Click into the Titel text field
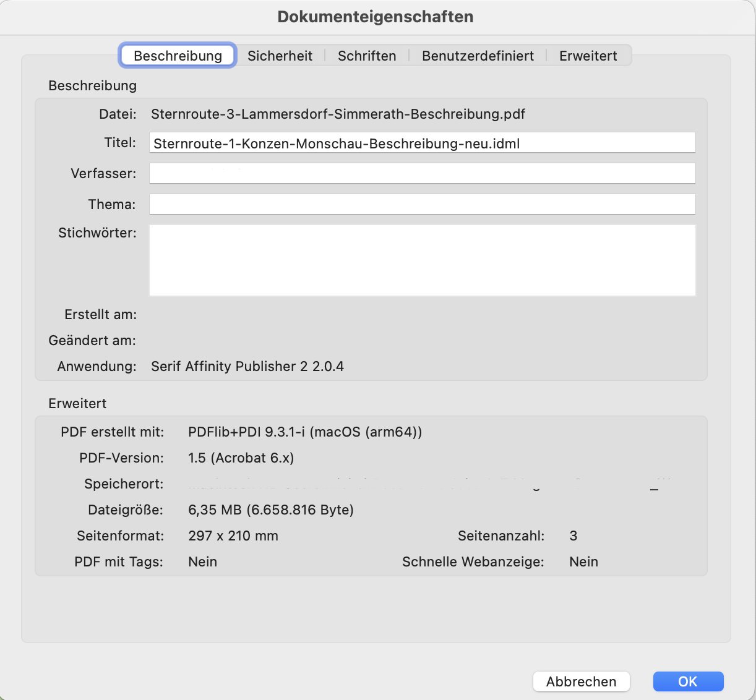 coord(422,143)
